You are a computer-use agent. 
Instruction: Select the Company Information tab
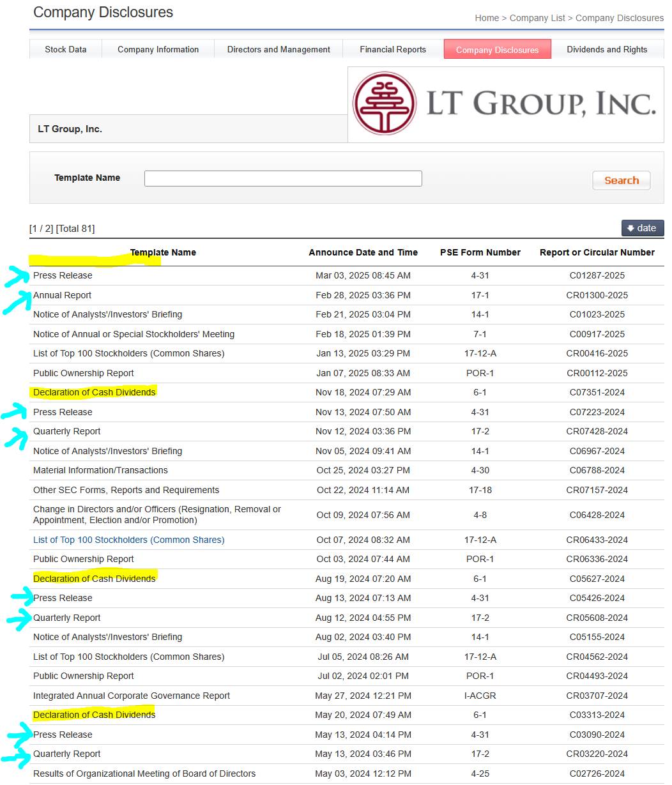[157, 49]
